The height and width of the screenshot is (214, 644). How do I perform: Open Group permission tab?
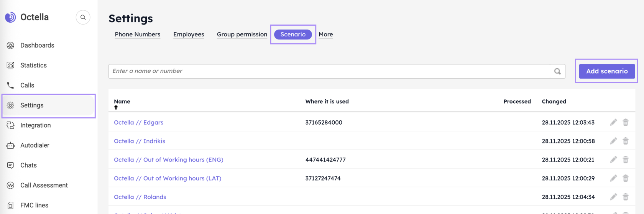pos(242,35)
